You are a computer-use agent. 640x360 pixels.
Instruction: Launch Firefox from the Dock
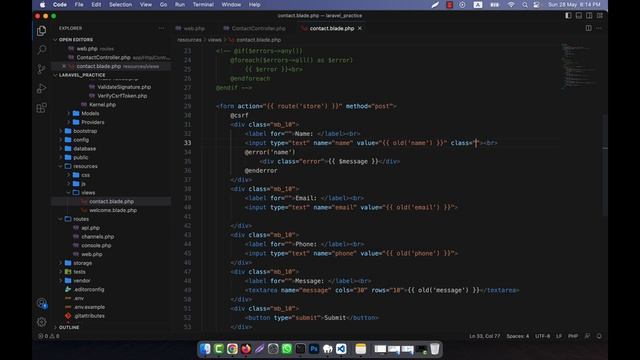[246, 349]
